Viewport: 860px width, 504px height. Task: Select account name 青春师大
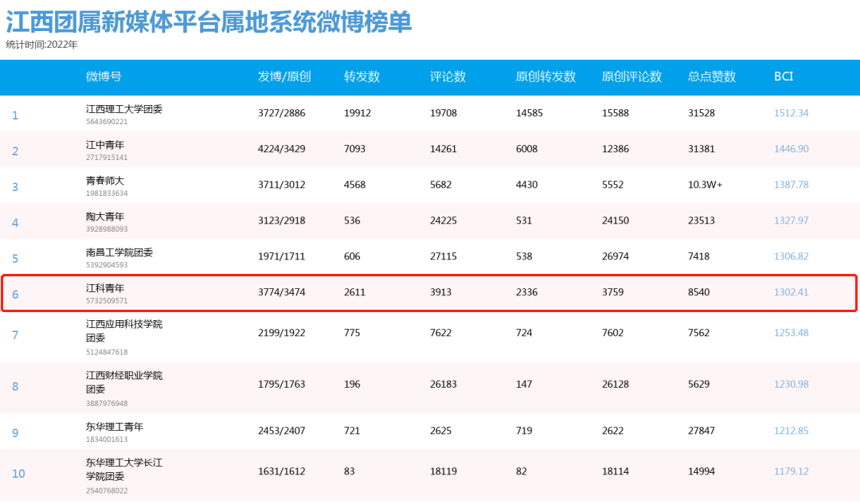(105, 181)
